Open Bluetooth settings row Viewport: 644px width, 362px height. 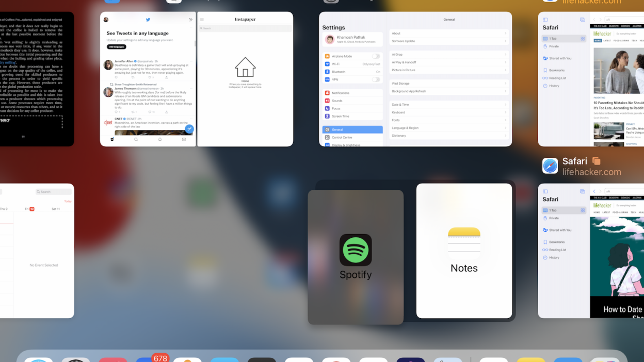click(x=353, y=72)
